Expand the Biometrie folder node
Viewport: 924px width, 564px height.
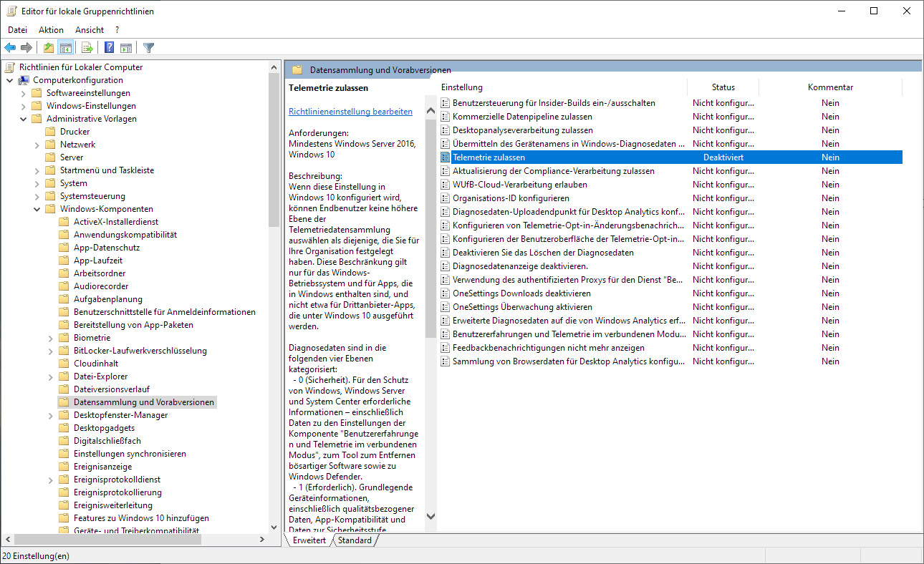pyautogui.click(x=50, y=338)
